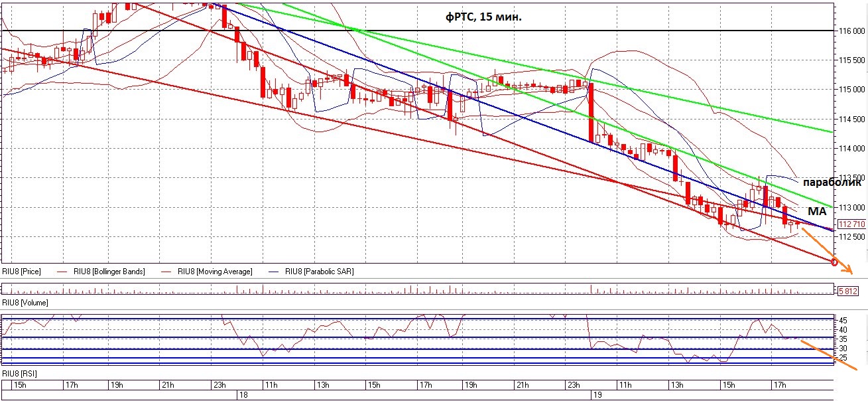Select the RIU8 [Price] legend entry

(x=21, y=271)
